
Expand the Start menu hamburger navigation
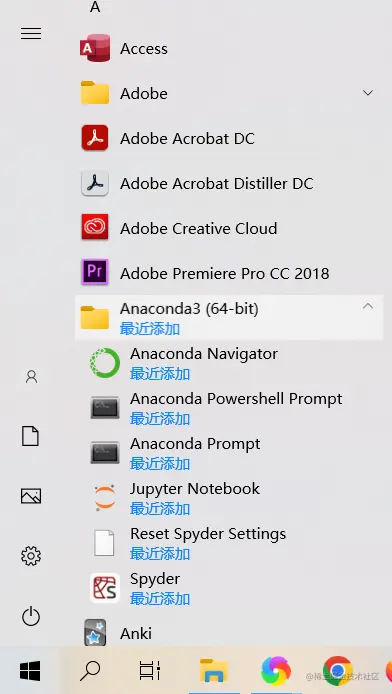point(31,34)
